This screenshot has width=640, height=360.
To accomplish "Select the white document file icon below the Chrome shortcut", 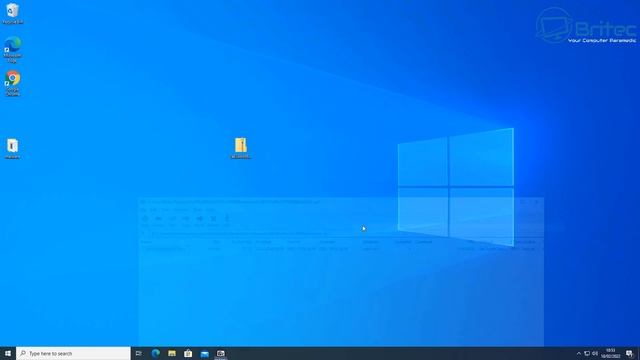I will [13, 148].
